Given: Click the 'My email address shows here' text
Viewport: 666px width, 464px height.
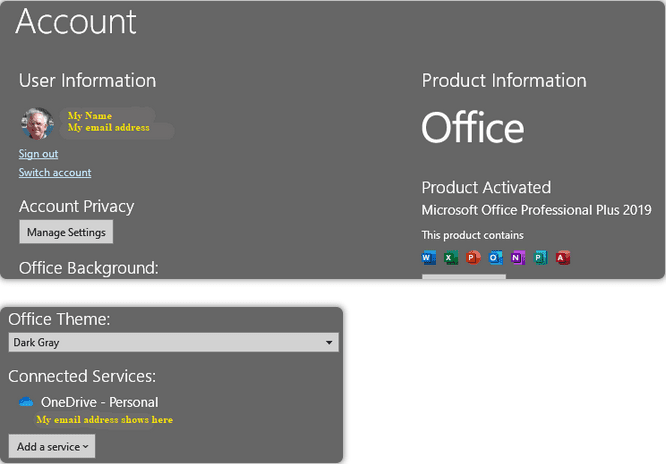Looking at the screenshot, I should (104, 420).
